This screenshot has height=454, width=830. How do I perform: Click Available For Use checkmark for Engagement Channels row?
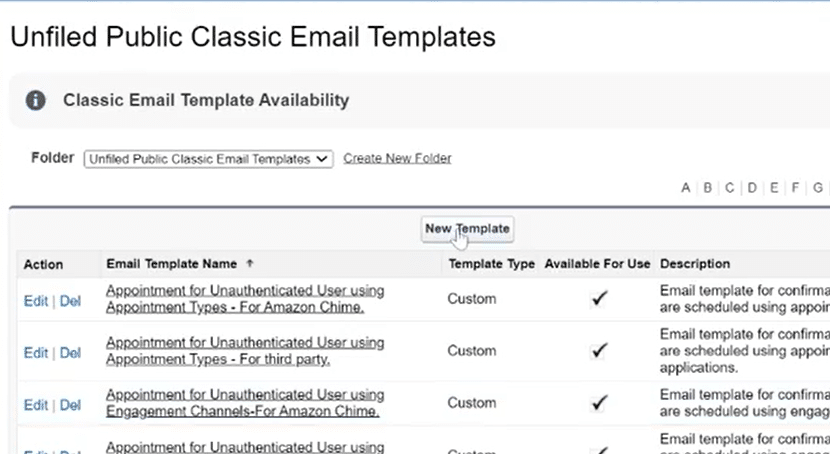599,403
